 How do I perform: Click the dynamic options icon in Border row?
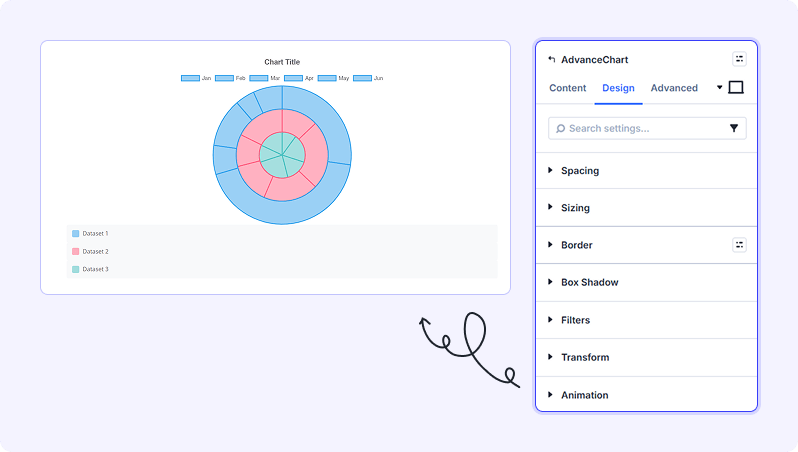(x=739, y=245)
